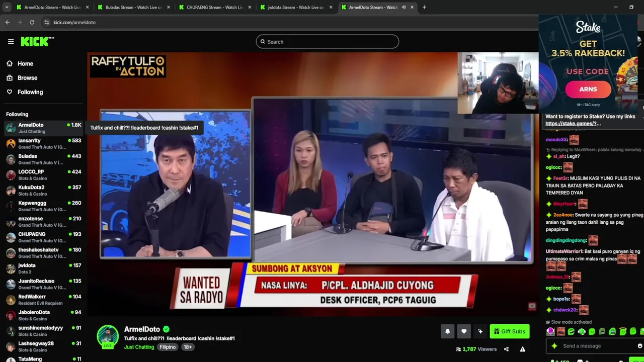Click the Gift Subs button
This screenshot has height=362, width=644.
pos(509,331)
